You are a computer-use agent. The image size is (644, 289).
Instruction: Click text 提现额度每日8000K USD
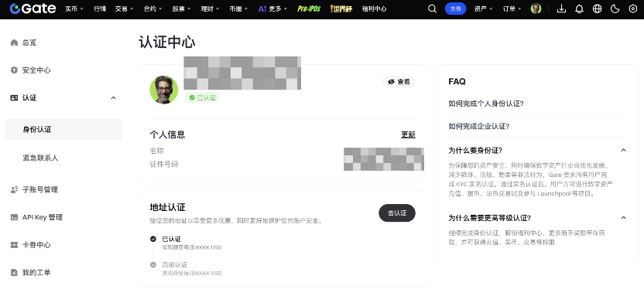tap(192, 273)
